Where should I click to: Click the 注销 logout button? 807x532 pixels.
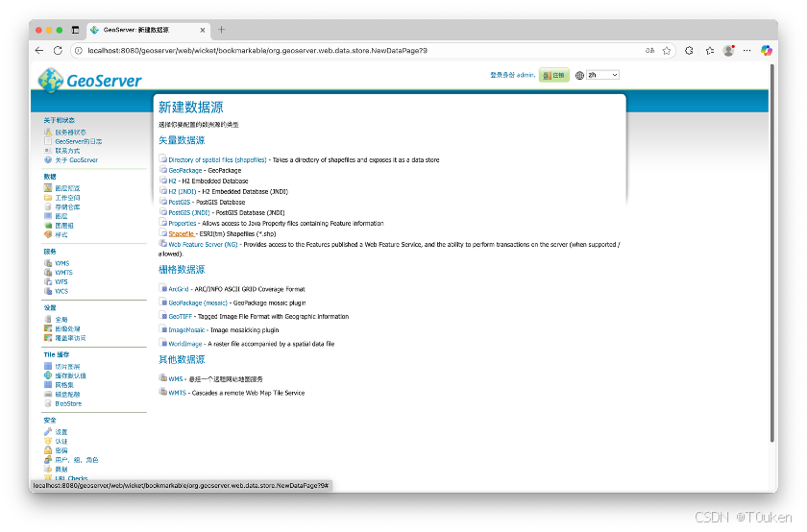pos(553,75)
